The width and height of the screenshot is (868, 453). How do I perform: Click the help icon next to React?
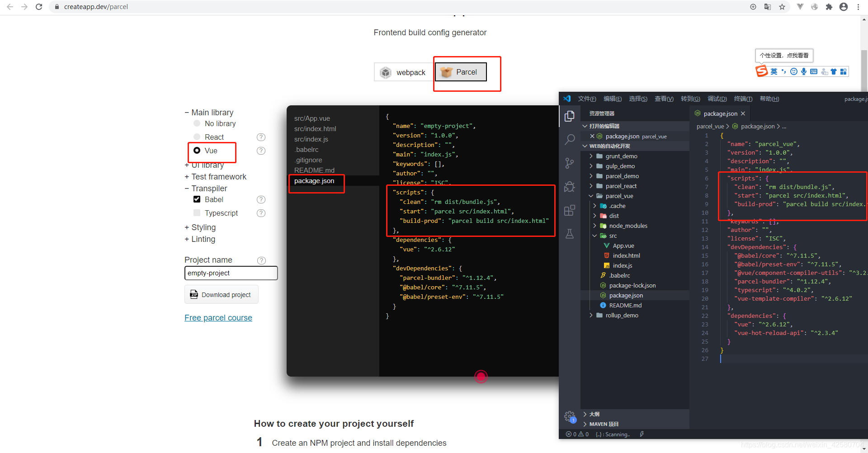[261, 137]
